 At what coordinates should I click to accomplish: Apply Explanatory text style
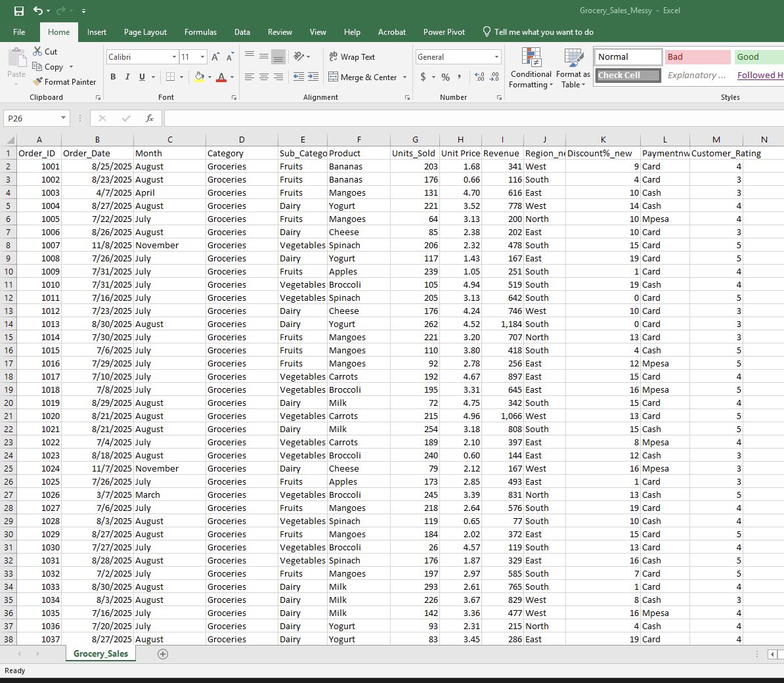click(x=697, y=76)
